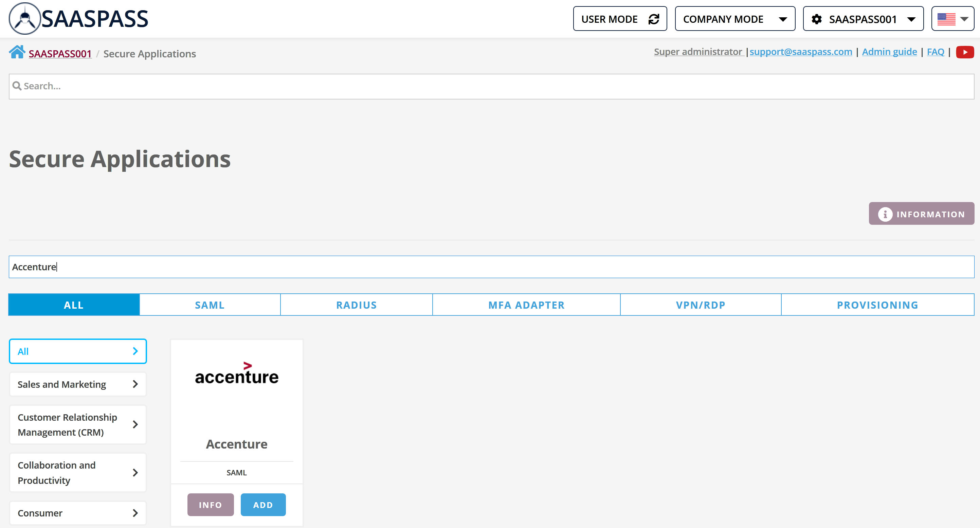Select the Consumer category

pyautogui.click(x=78, y=513)
